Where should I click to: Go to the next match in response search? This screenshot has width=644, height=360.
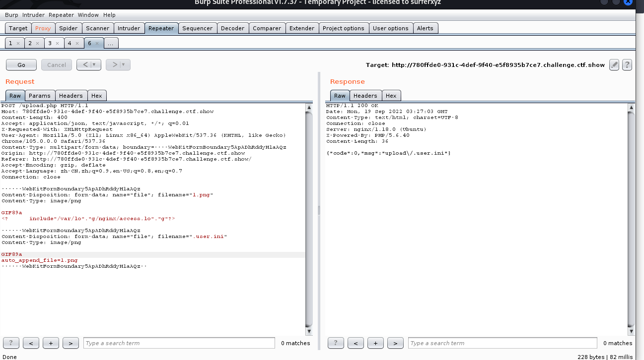click(x=395, y=343)
